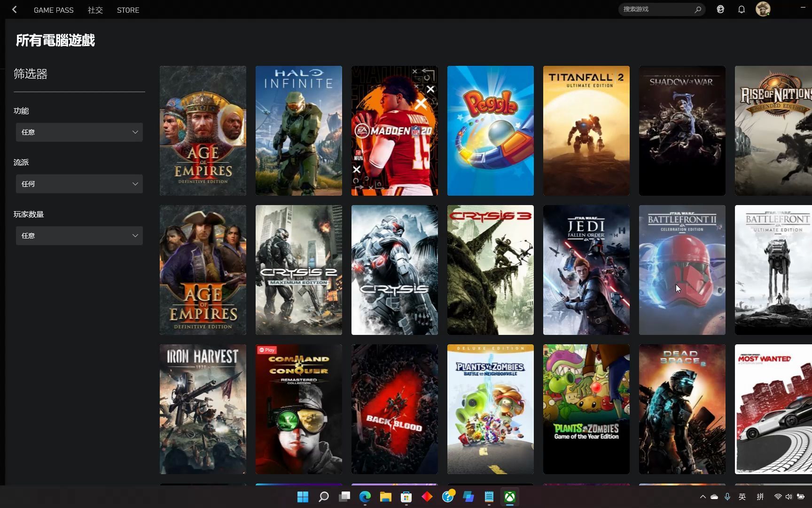The image size is (812, 508).
Task: Show hidden system tray icons
Action: (x=703, y=497)
